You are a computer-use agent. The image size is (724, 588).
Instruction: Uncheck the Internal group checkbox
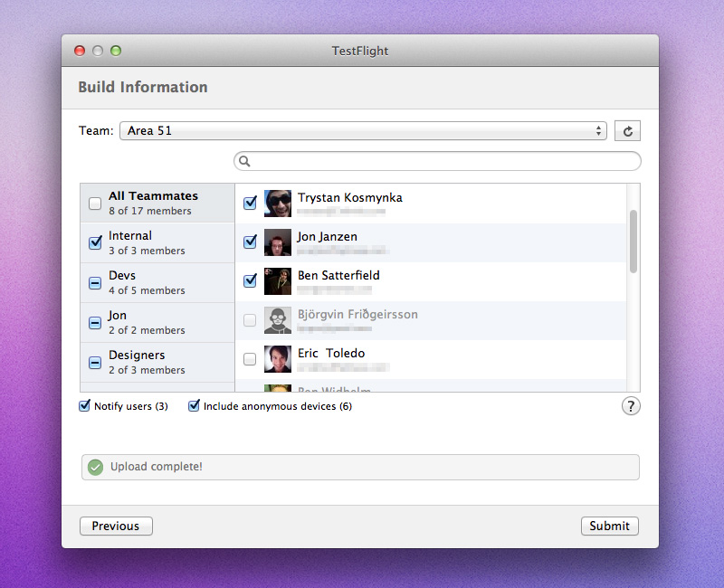coord(95,242)
